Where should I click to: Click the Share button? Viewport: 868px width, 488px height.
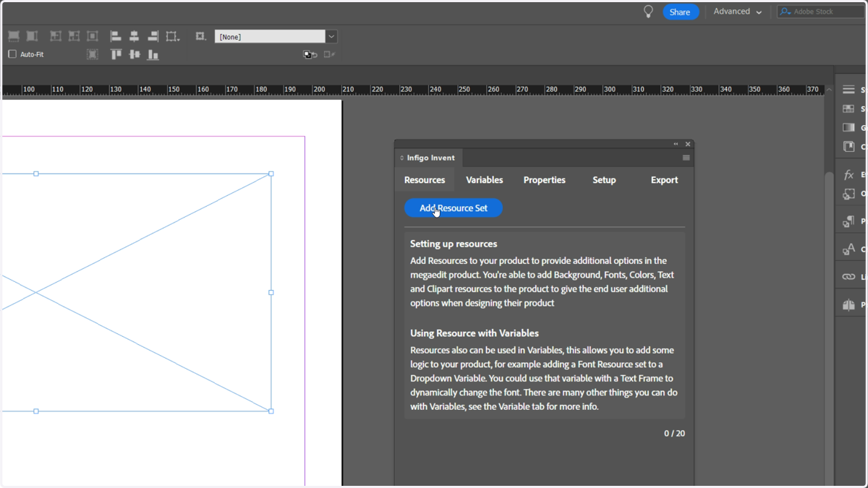[x=680, y=12]
